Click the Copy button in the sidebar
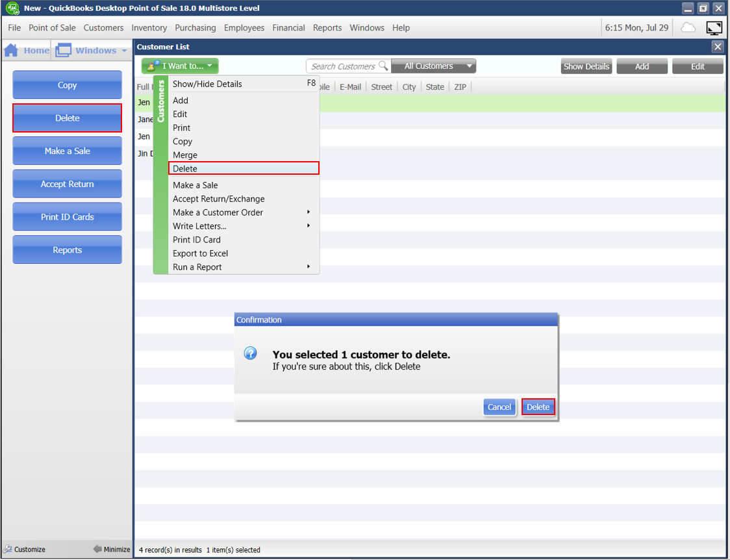Screen dimensions: 730x560 (67, 84)
